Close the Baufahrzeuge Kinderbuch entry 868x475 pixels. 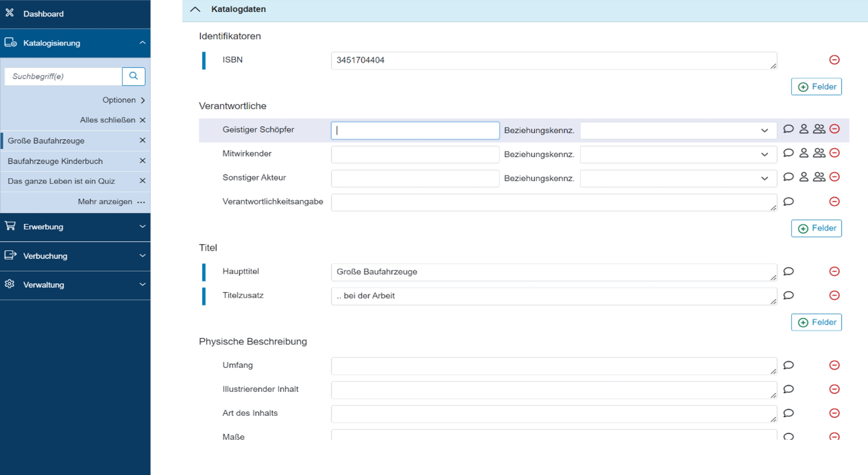(143, 161)
